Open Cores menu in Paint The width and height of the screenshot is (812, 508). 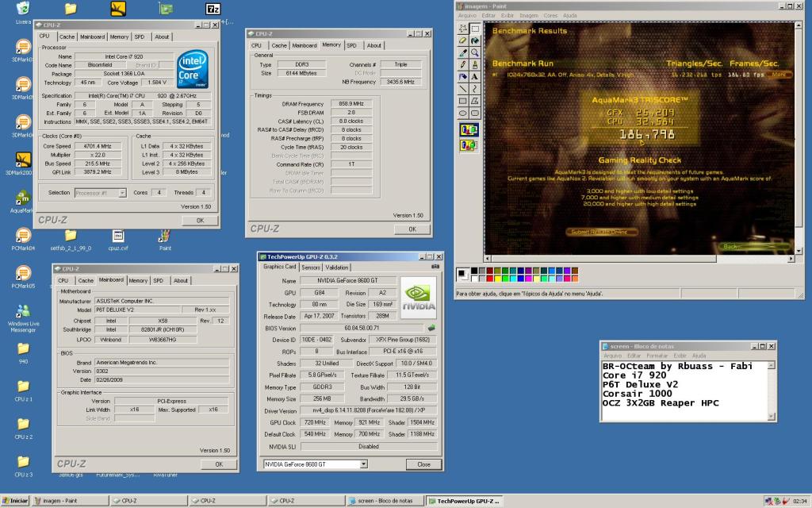(x=550, y=16)
